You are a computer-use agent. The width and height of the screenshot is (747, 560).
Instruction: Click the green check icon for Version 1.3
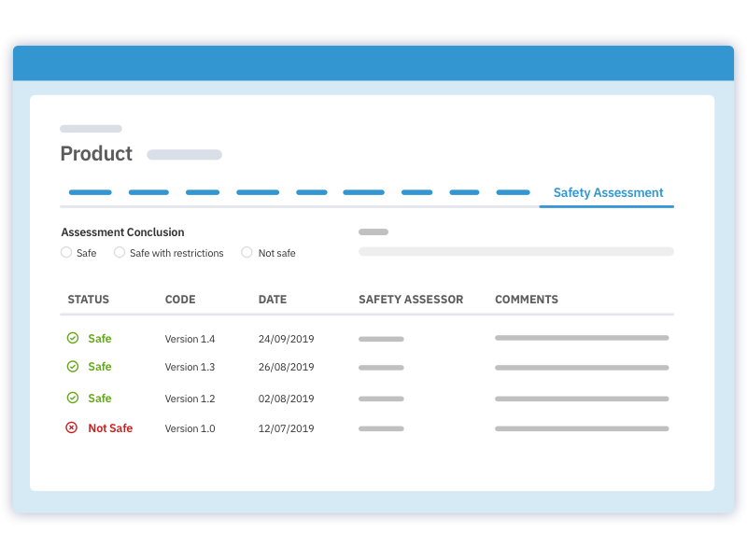73,367
